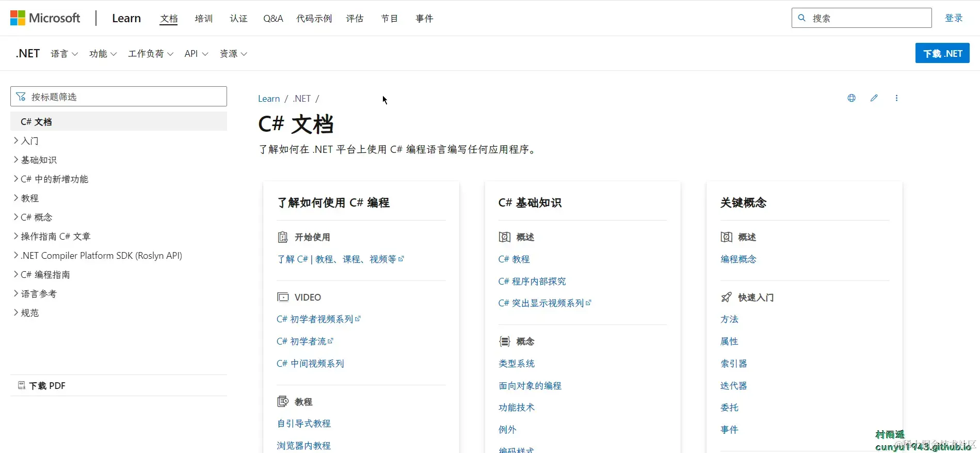Expand the C# 中的新增功能 tree node
The height and width of the screenshot is (453, 980).
coord(16,179)
